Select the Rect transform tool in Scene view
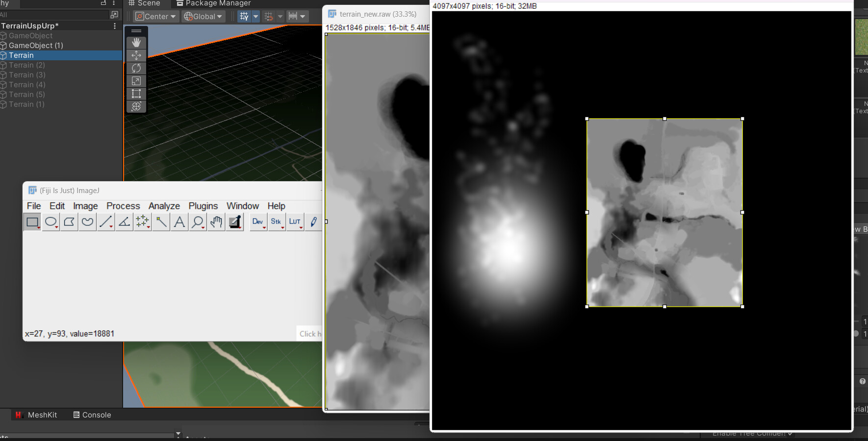The width and height of the screenshot is (868, 441). click(136, 94)
